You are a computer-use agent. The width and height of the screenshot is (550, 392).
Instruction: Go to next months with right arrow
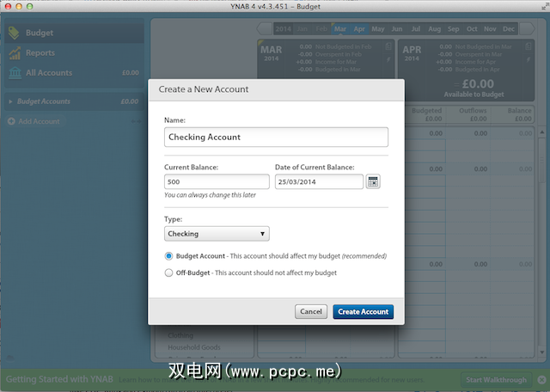[527, 28]
